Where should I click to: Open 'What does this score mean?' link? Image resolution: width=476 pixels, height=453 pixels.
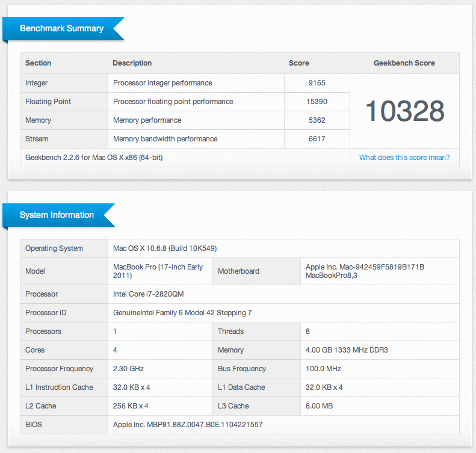[x=404, y=158]
